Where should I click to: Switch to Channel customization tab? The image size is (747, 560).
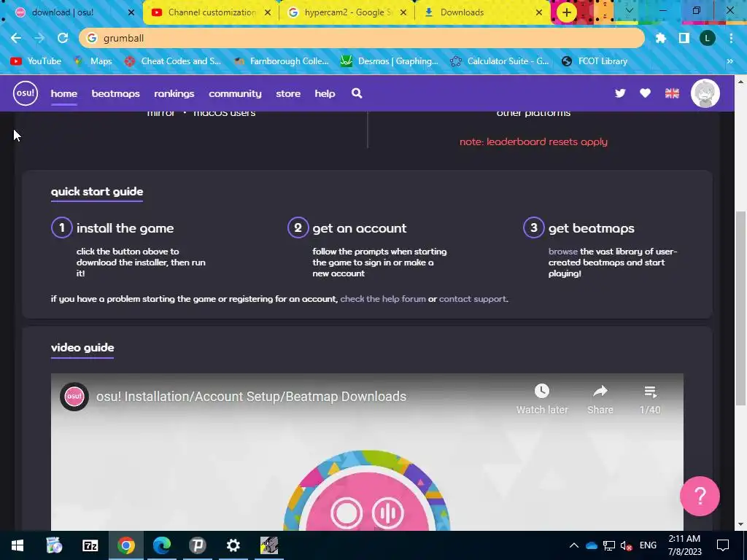(211, 12)
